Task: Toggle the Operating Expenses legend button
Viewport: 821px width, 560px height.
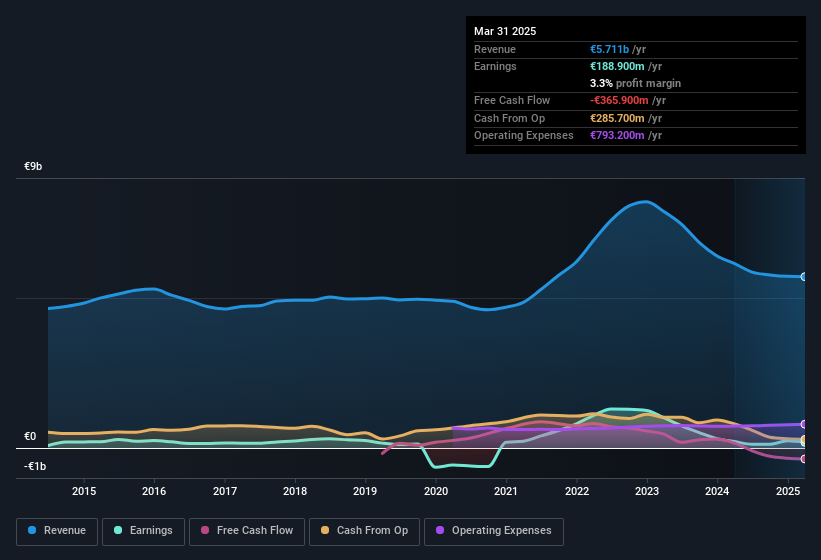Action: [493, 531]
